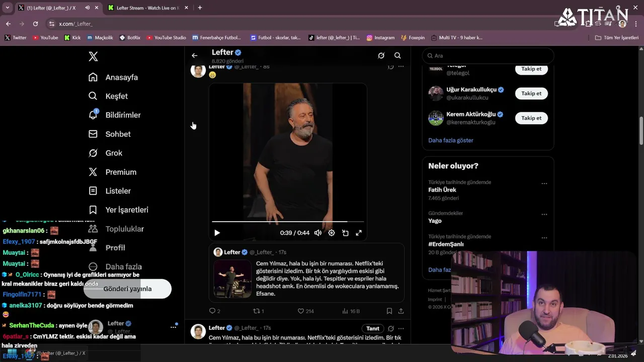
Task: Open YouTube bookmark
Action: (45, 38)
